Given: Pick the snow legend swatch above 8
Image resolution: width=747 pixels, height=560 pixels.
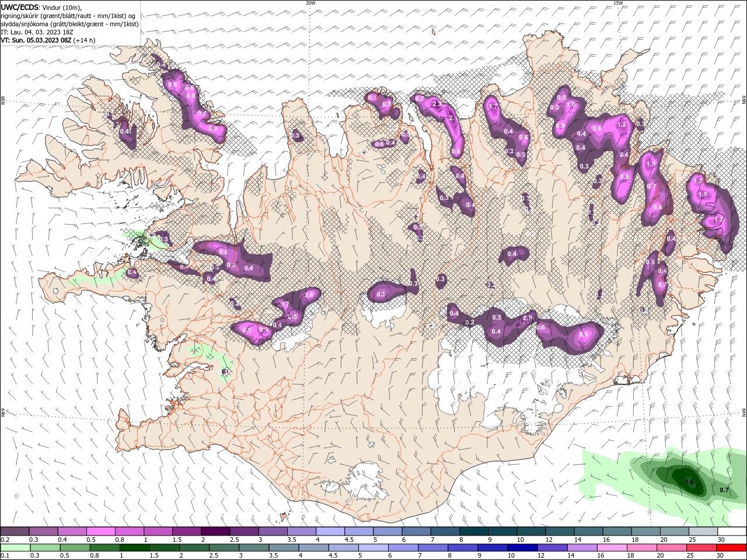Looking at the screenshot, I should tap(473, 531).
